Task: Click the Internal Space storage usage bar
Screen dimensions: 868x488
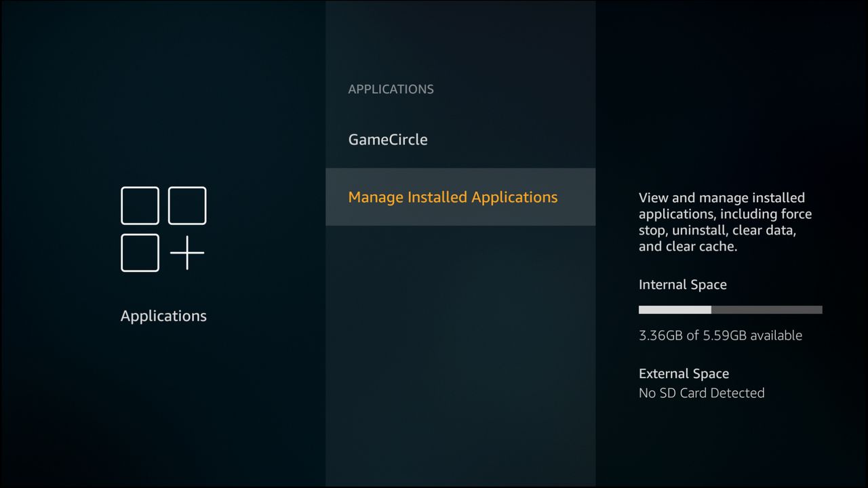Action: point(730,309)
